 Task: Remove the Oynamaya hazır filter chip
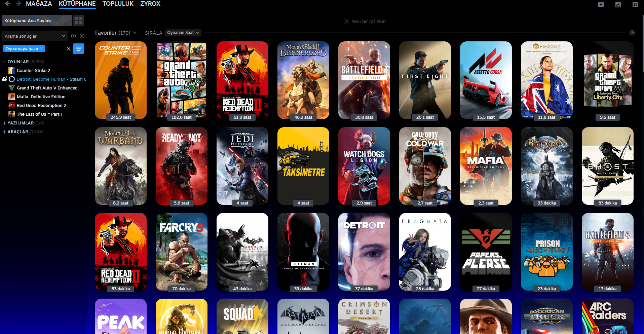tap(41, 48)
